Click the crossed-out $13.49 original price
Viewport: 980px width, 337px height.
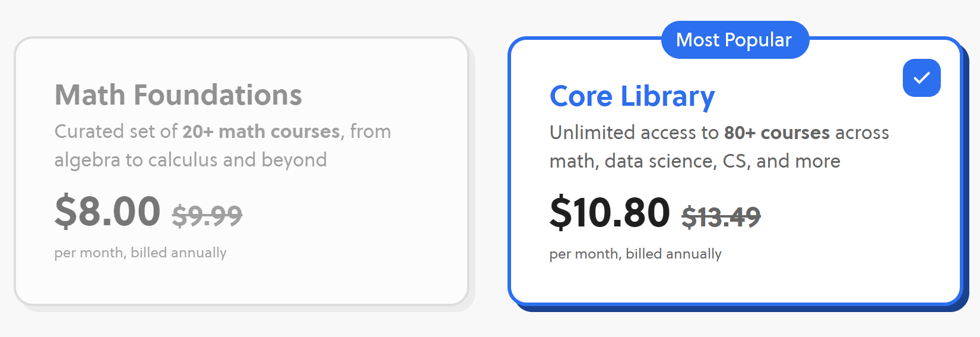[721, 217]
